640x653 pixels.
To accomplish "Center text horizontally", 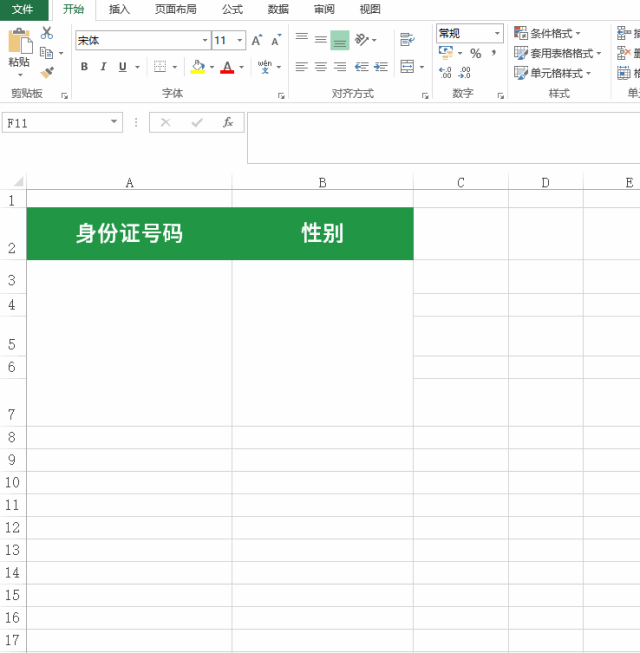I will [x=321, y=67].
